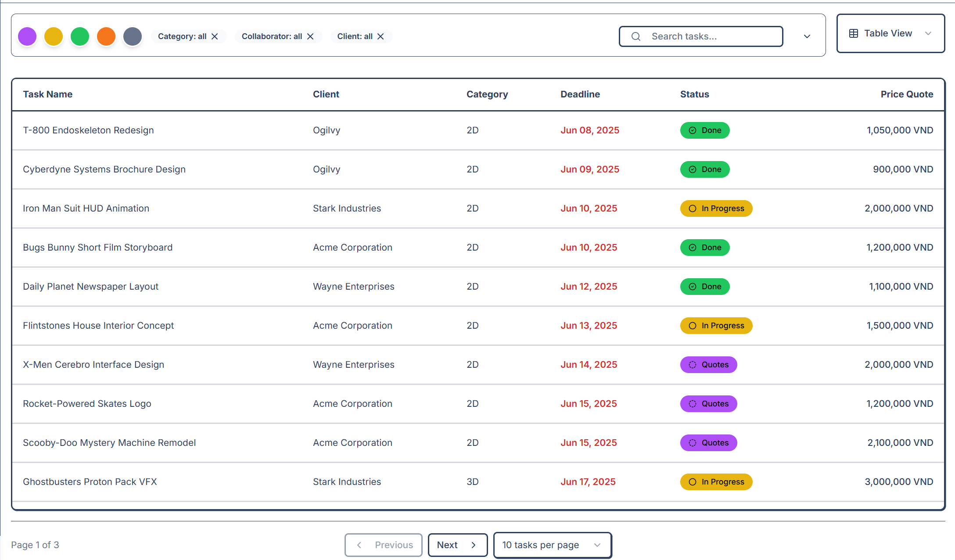Select the 900,000 VND price quote
The height and width of the screenshot is (560, 955).
click(903, 169)
